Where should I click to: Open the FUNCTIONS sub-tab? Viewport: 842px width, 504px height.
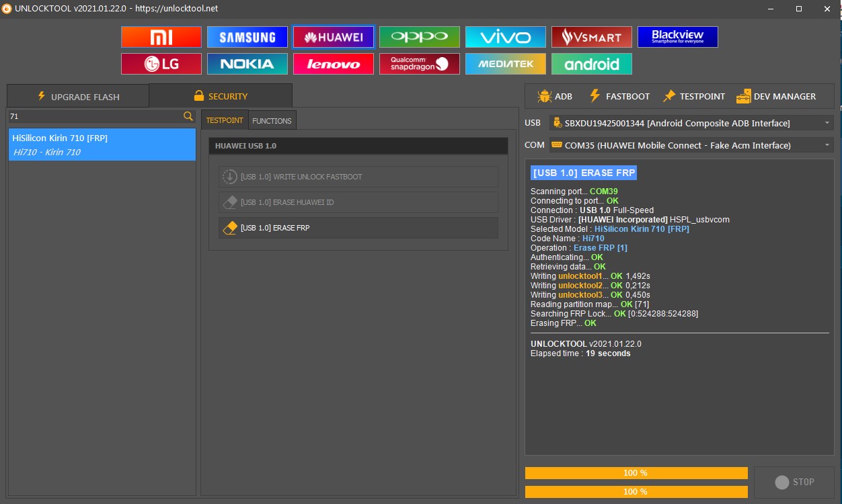272,121
